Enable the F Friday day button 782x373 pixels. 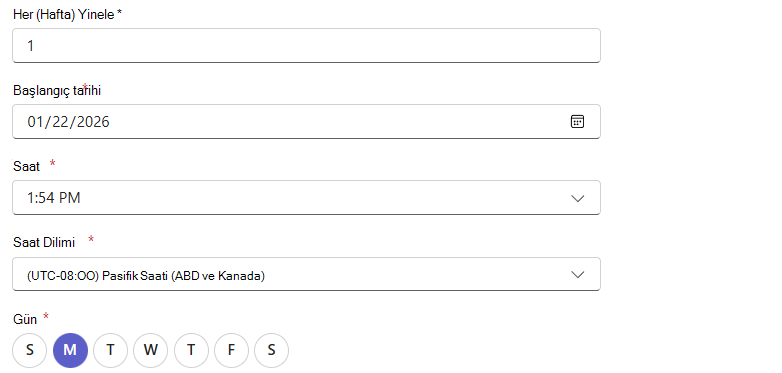231,350
